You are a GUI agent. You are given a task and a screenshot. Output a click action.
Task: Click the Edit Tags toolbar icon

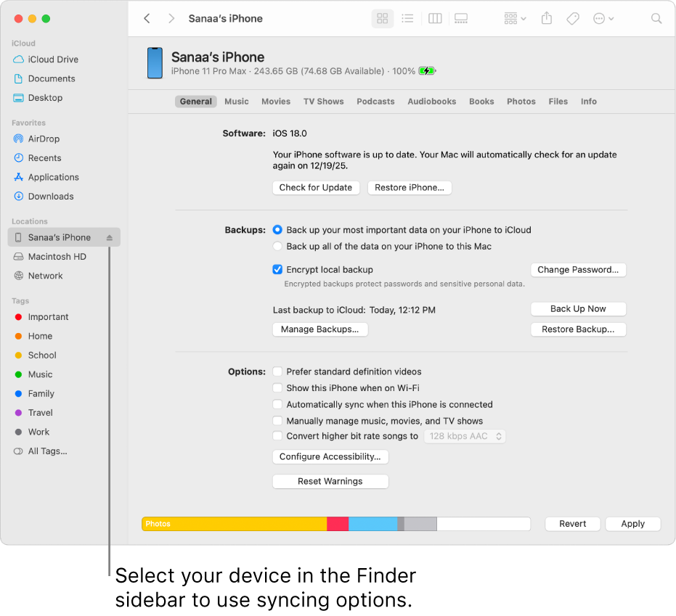(x=573, y=19)
